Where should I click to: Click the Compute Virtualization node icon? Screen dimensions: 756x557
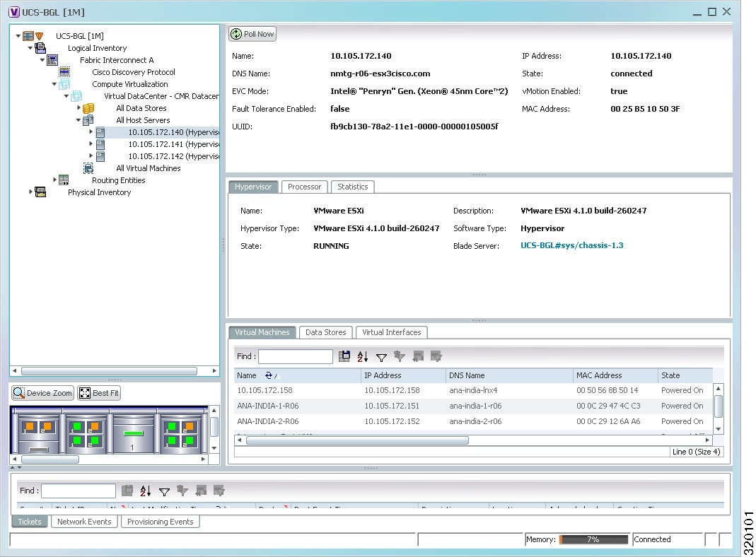click(64, 84)
